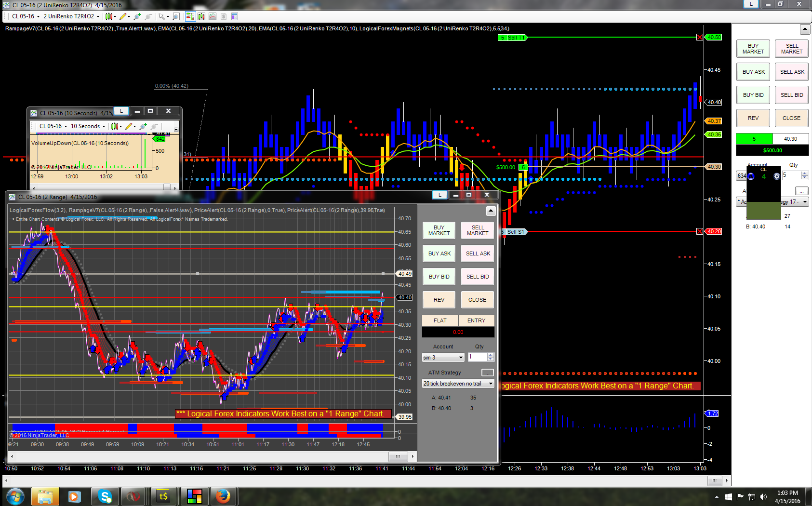The width and height of the screenshot is (812, 506).
Task: Click the Sell S1 order flag
Action: pos(514,232)
